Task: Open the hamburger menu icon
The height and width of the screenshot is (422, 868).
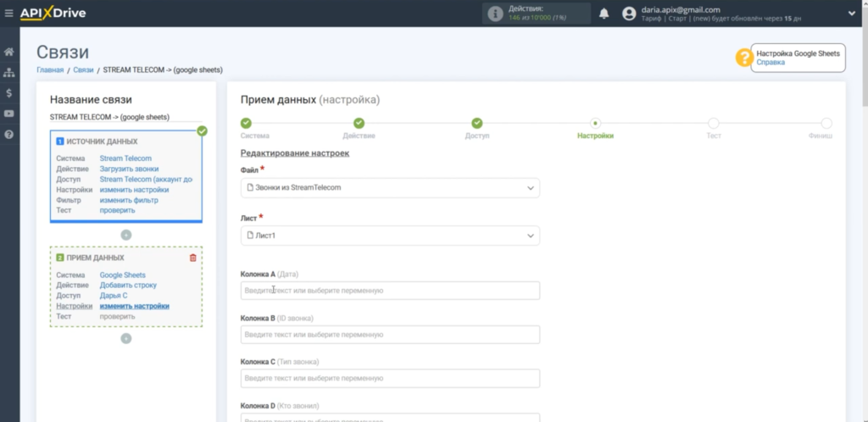Action: coord(9,14)
